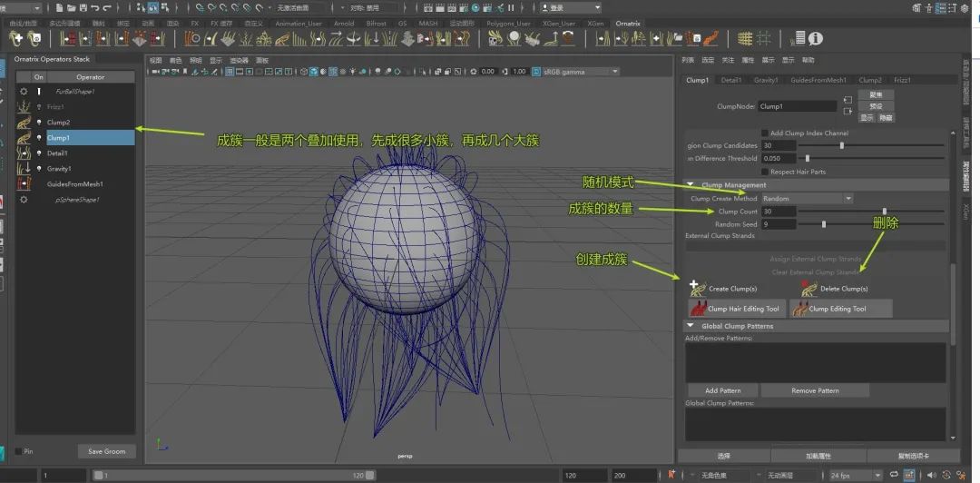Click the info icon on Ornatrix shelf
Viewport: 980px width, 483px height.
[816, 38]
